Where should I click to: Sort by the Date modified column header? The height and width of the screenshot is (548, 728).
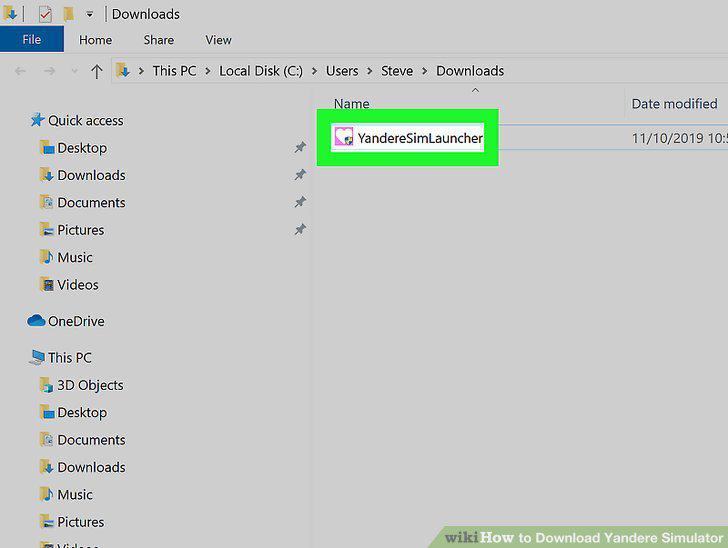click(674, 104)
